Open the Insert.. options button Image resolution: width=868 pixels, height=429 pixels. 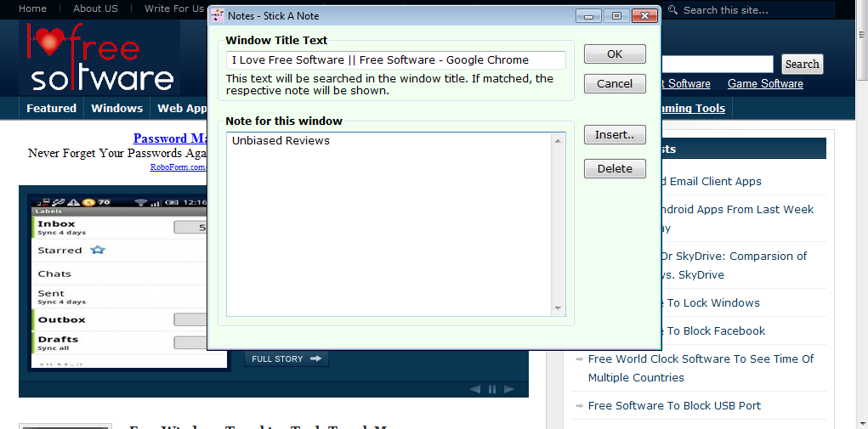pos(615,134)
